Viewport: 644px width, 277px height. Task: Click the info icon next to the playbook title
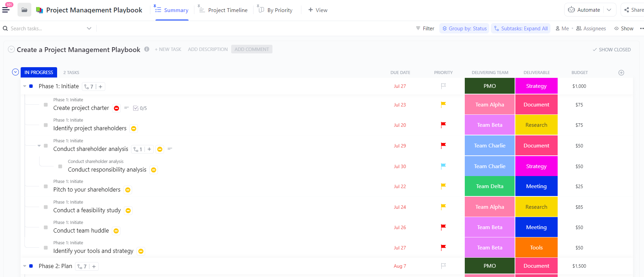click(147, 49)
